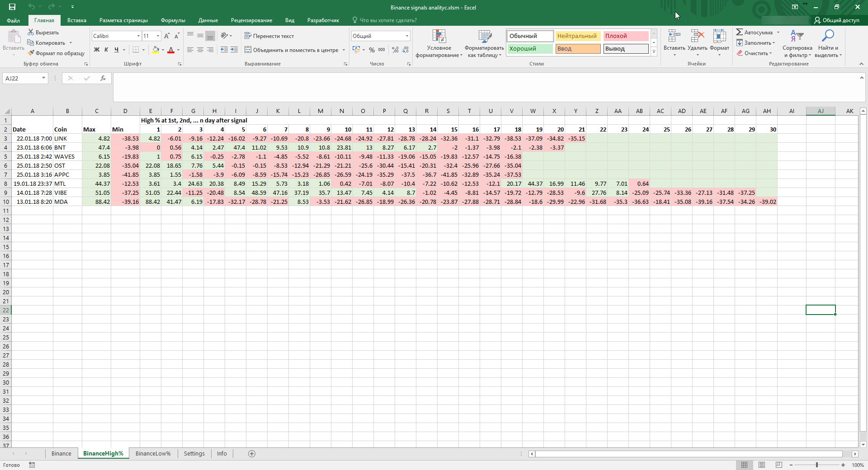Image resolution: width=868 pixels, height=470 pixels.
Task: Open the BinanceLow% sheet tab
Action: (x=153, y=454)
